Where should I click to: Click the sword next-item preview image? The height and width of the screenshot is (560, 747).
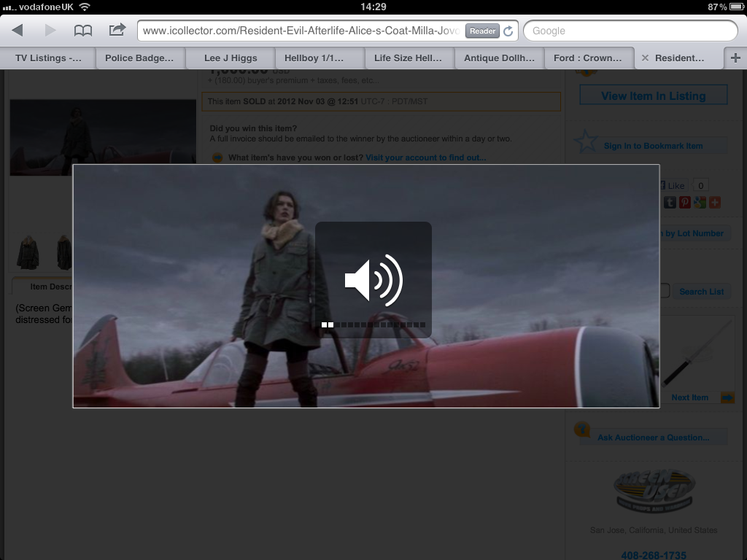698,352
